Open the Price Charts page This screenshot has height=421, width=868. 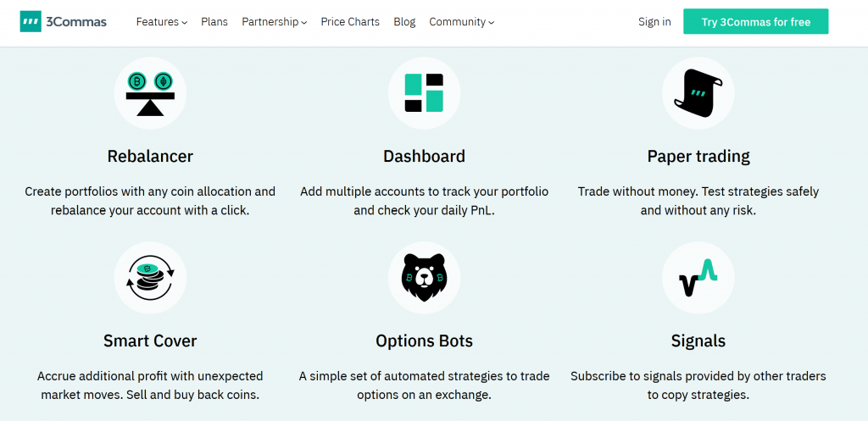coord(350,21)
